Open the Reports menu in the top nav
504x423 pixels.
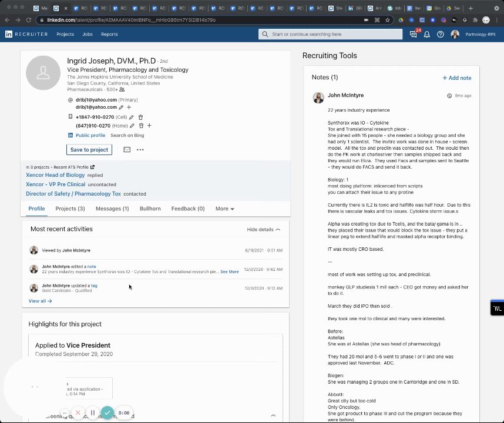pos(109,34)
